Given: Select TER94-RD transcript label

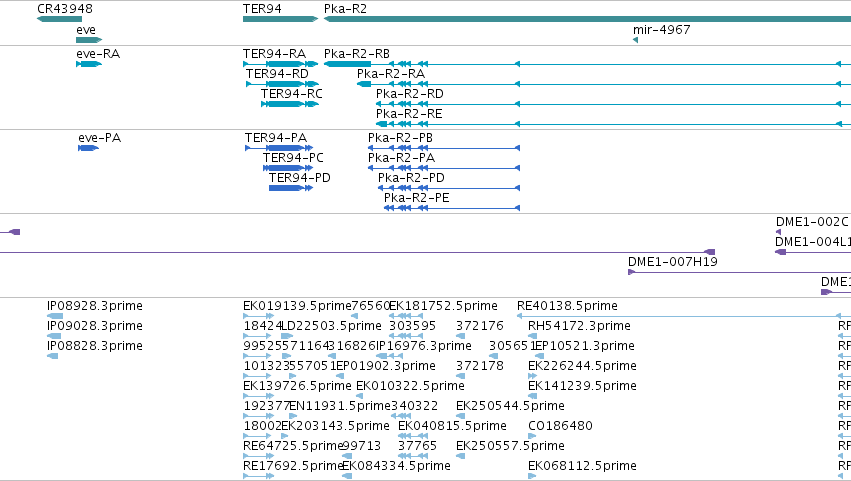Looking at the screenshot, I should pos(277,74).
